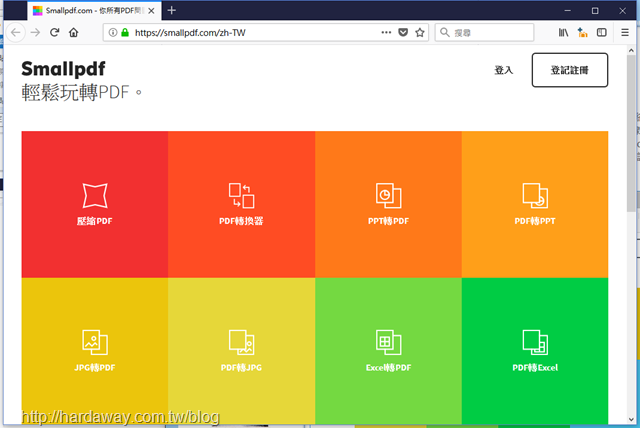Screen dimensions: 640x428
Task: Click the PDF轉Excel label text
Action: [535, 368]
